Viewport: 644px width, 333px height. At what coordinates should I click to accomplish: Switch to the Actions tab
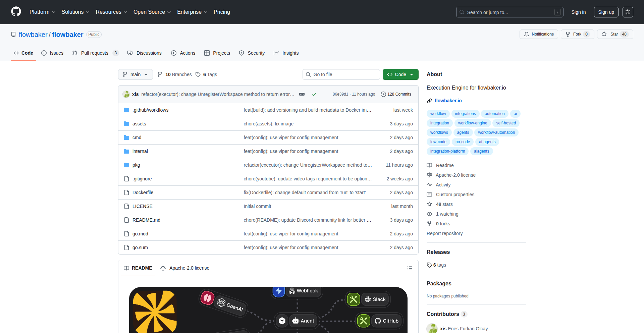183,53
